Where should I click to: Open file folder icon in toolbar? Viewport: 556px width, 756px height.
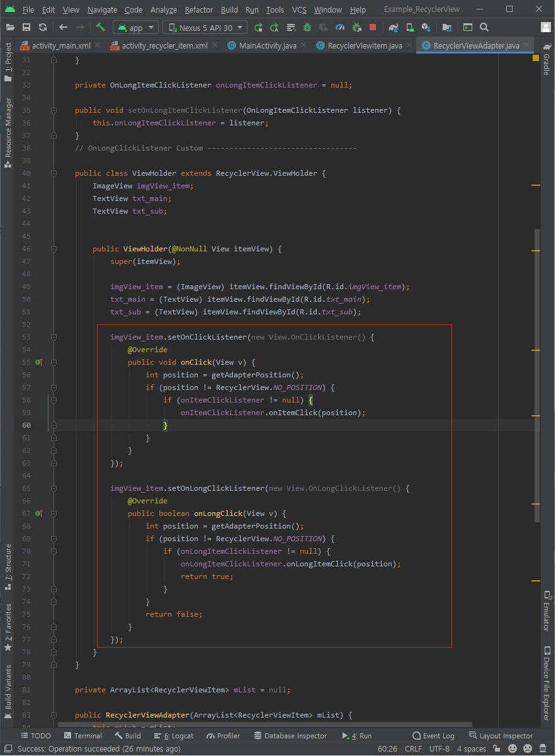tap(10, 27)
